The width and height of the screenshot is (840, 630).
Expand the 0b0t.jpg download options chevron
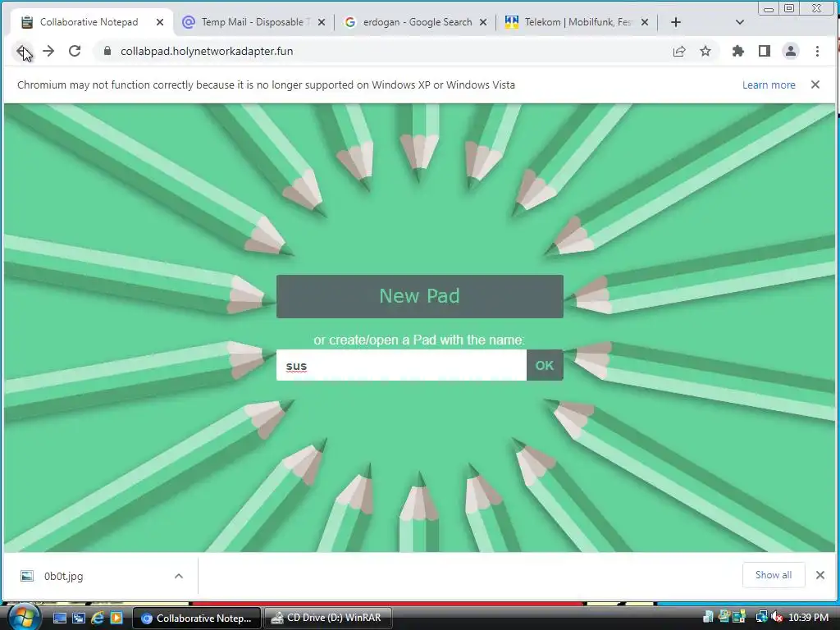179,577
